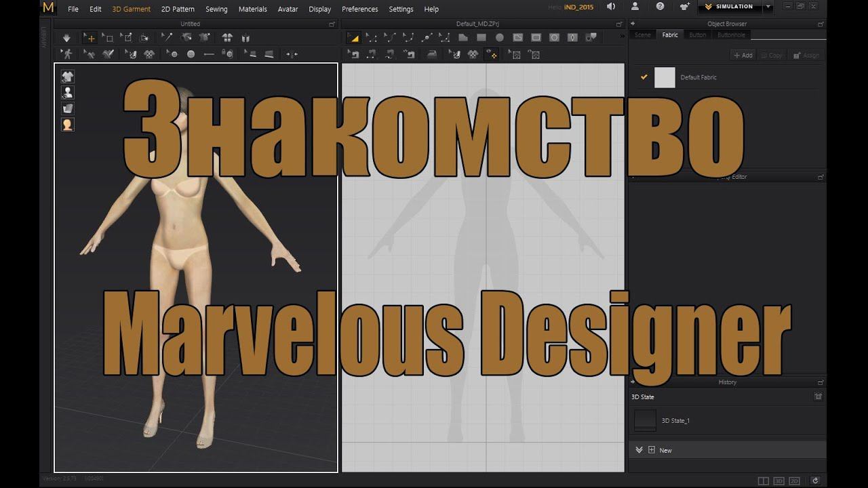Choose the Circle pattern tool

pyautogui.click(x=499, y=38)
